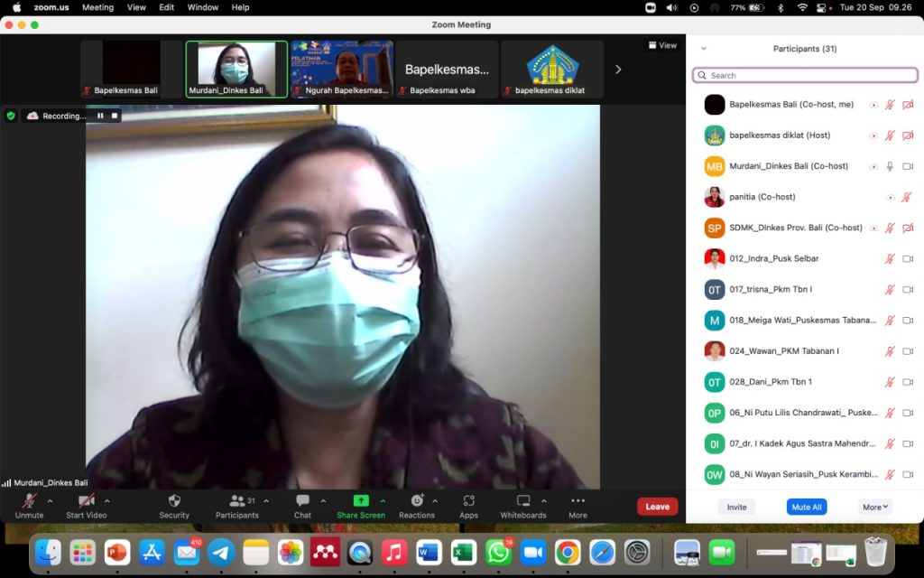Expand chat options arrow next to Chat
This screenshot has height=578, width=924.
click(323, 500)
